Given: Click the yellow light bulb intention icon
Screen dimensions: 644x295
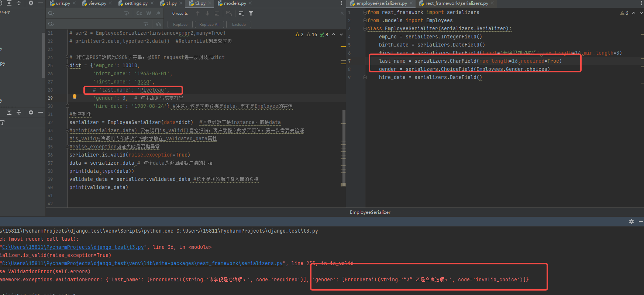Looking at the screenshot, I should tap(74, 97).
